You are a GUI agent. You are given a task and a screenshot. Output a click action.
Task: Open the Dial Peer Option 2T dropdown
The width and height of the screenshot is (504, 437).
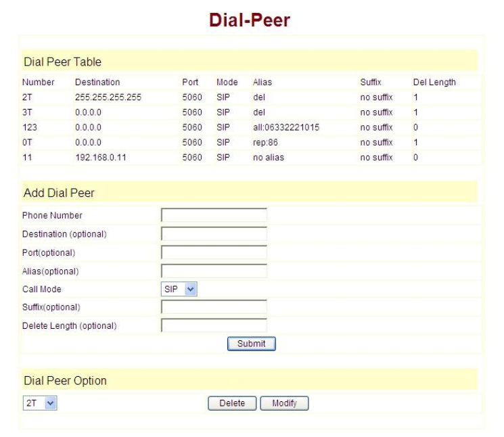[40, 403]
